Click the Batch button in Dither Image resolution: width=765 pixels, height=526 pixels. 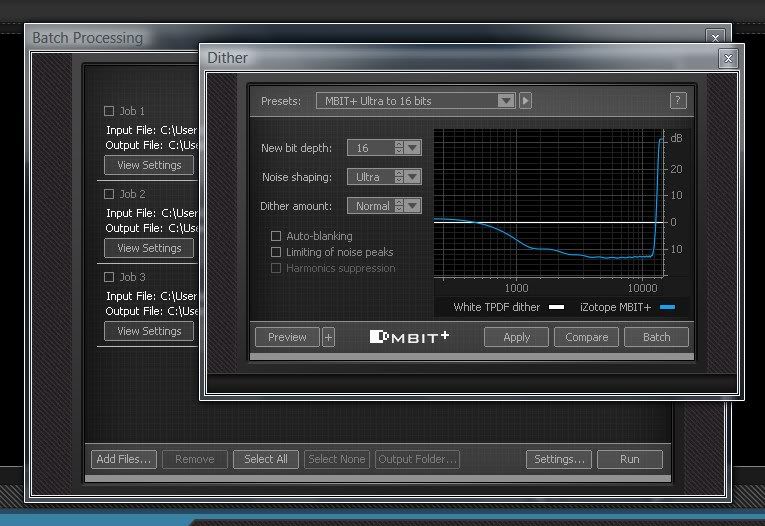point(656,337)
